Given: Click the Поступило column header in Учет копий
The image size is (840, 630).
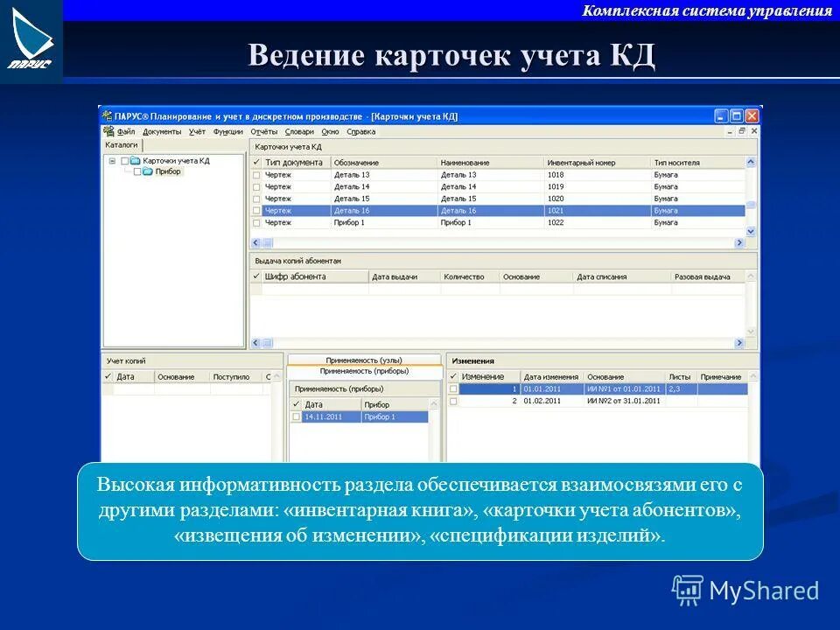Looking at the screenshot, I should click(x=235, y=377).
